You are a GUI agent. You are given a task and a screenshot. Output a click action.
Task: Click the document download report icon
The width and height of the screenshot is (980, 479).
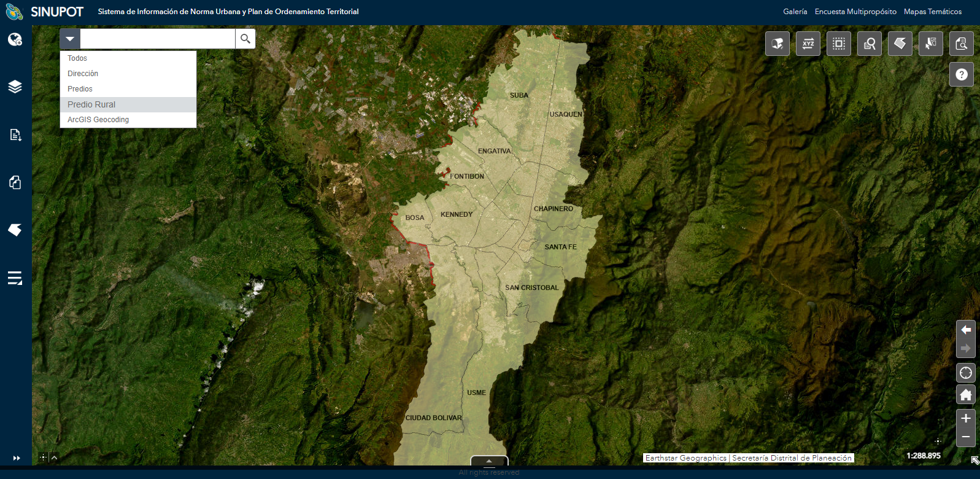tap(15, 134)
